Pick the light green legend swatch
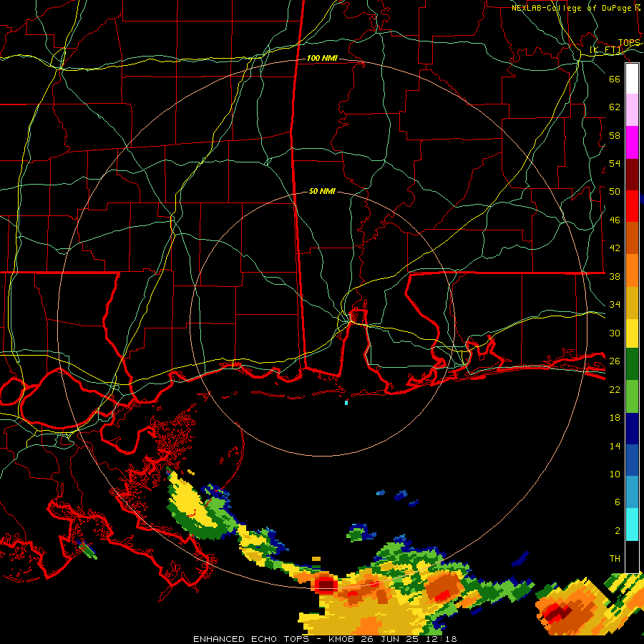Screen dimensions: 644x644 [x=632, y=396]
